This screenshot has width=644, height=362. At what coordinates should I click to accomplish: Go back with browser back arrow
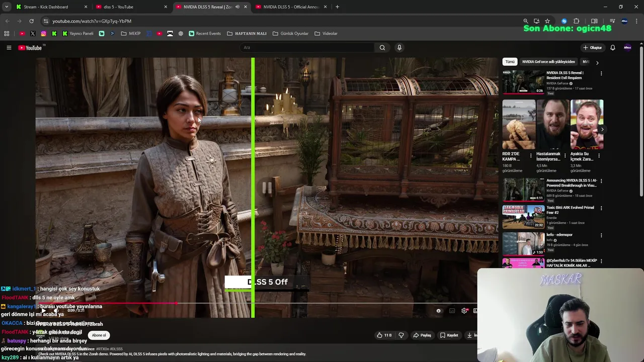(7, 21)
